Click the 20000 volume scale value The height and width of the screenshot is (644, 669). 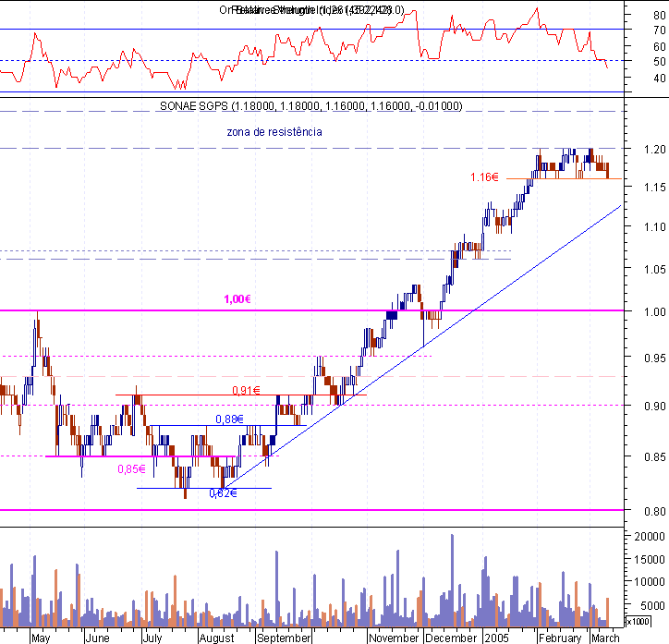(650, 537)
